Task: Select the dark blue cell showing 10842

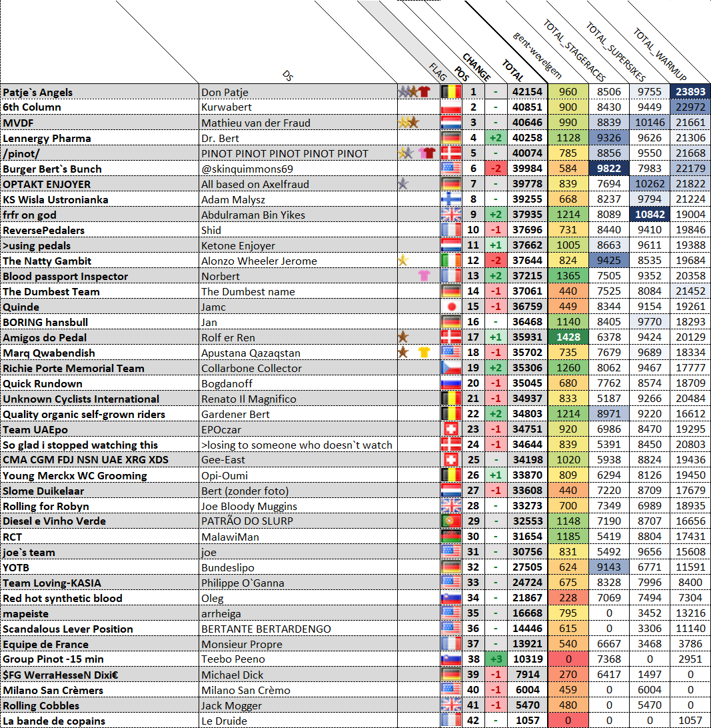Action: 649,214
